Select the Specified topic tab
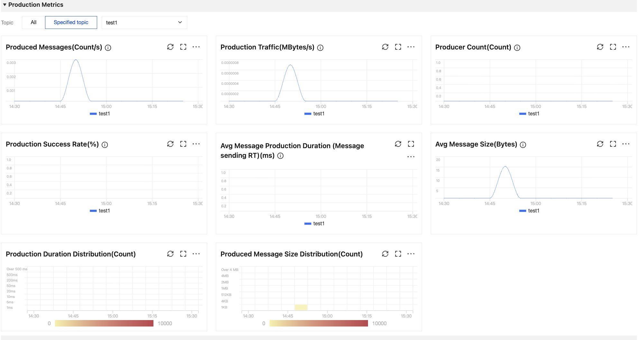Screen dimensions: 644x340 [x=71, y=22]
